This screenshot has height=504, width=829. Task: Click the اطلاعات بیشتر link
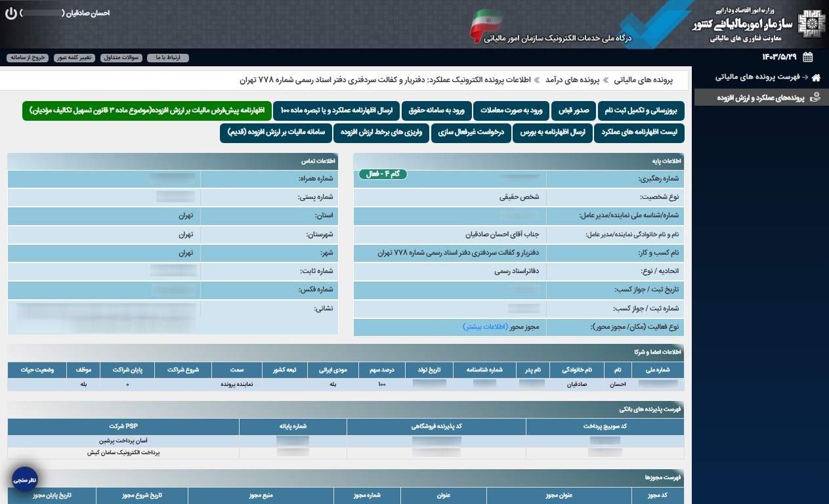tap(485, 326)
